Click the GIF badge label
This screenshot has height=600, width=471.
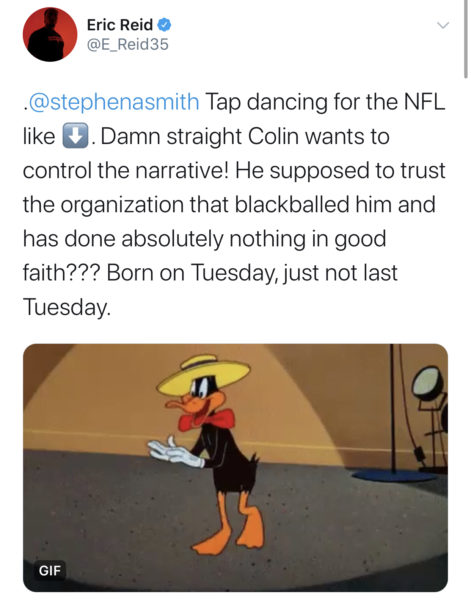coord(50,571)
